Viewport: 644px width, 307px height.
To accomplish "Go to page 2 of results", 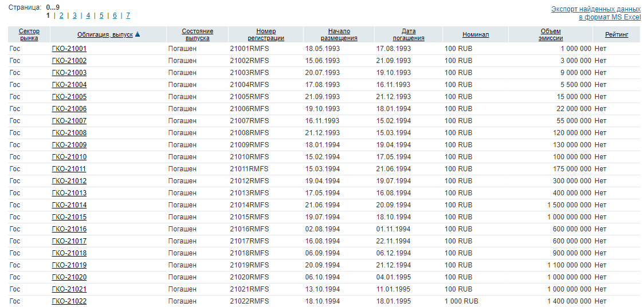I will tap(61, 15).
